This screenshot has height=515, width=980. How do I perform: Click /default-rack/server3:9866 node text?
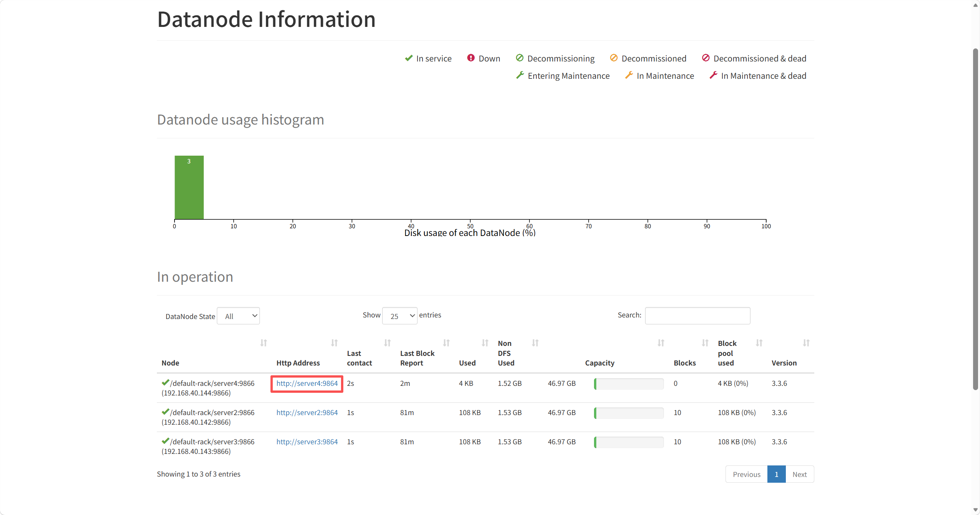pyautogui.click(x=212, y=442)
